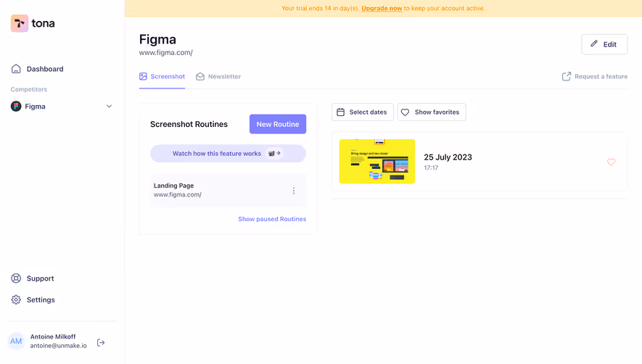Open the Dashboard home icon

coord(16,69)
